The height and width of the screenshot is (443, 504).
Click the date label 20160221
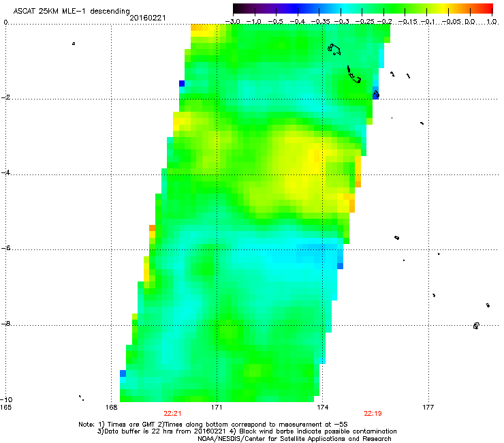(x=148, y=18)
